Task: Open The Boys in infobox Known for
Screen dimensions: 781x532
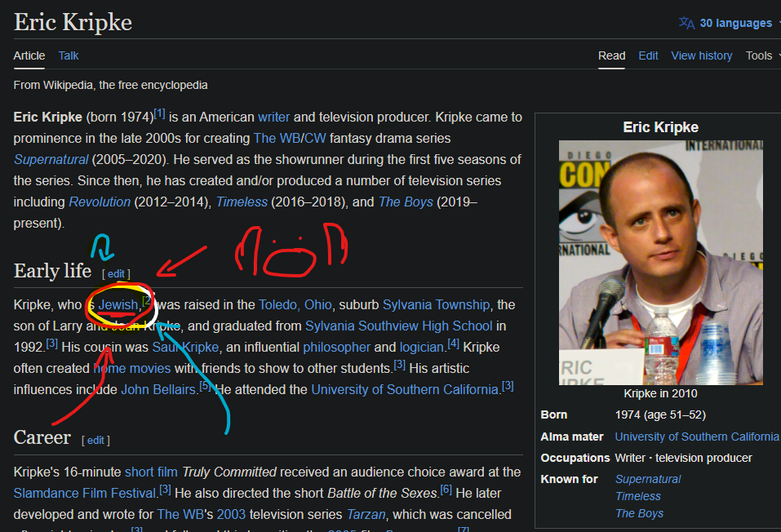Action: click(x=639, y=513)
